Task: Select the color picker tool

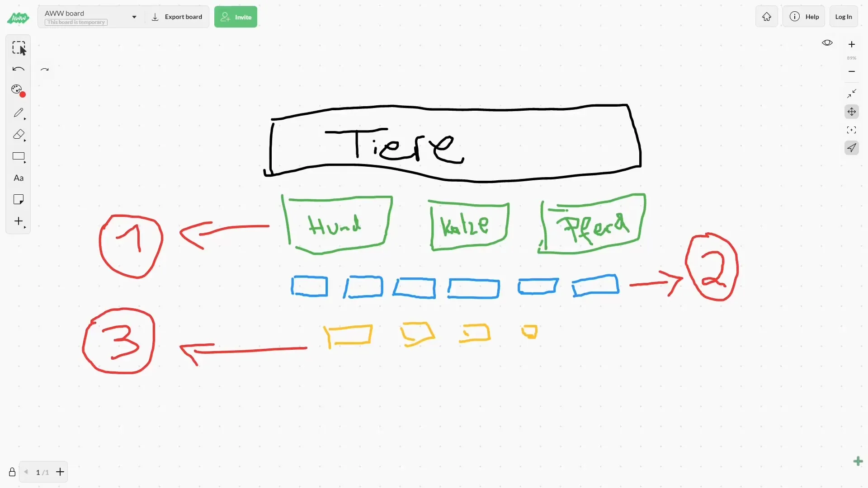Action: (18, 89)
